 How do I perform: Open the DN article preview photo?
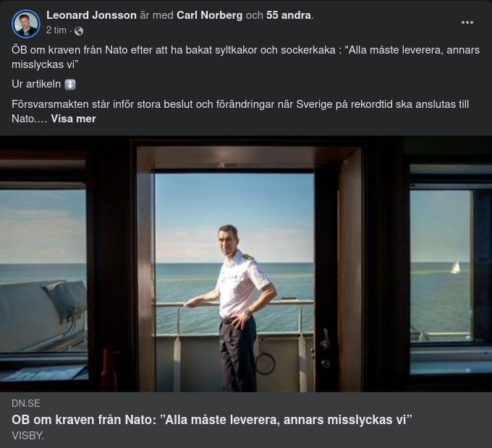[246, 263]
